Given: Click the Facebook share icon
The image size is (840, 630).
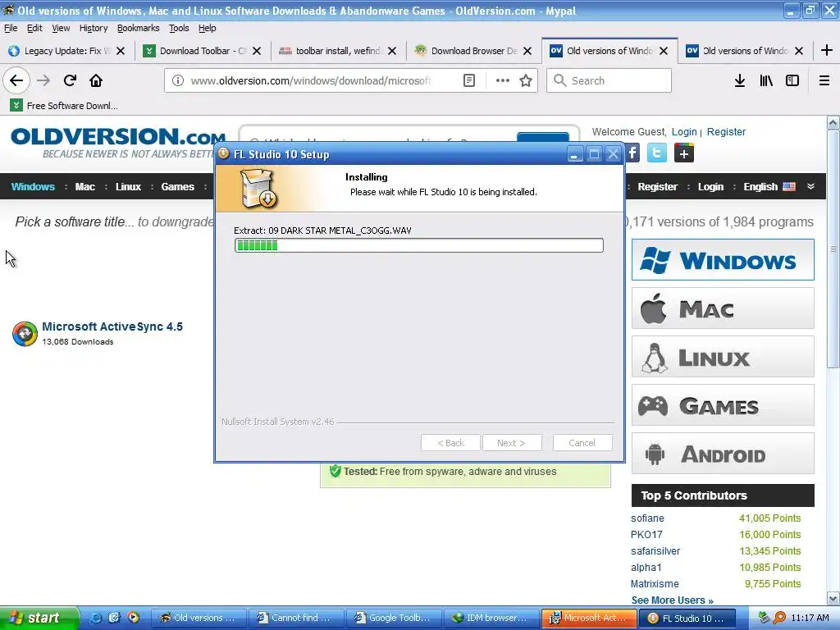Looking at the screenshot, I should (632, 153).
